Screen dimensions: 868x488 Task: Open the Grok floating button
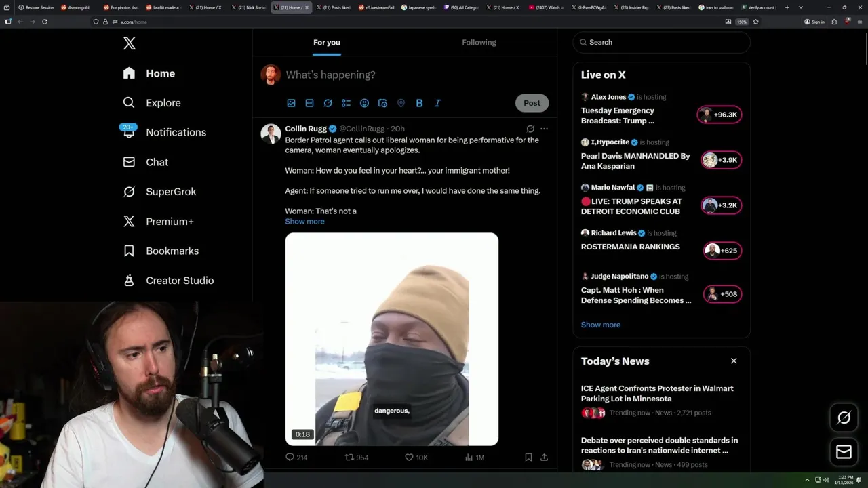click(x=844, y=418)
